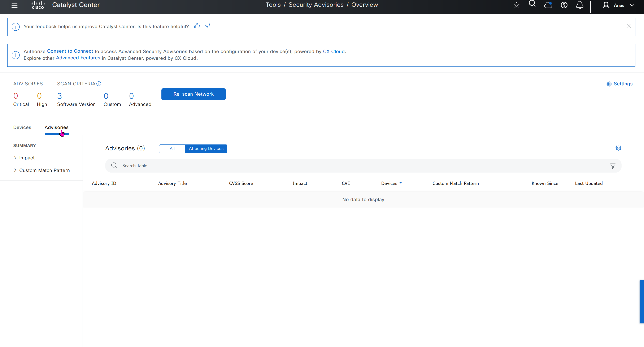Click Re-scan Network button
Screen dimensions: 644x347
point(193,94)
